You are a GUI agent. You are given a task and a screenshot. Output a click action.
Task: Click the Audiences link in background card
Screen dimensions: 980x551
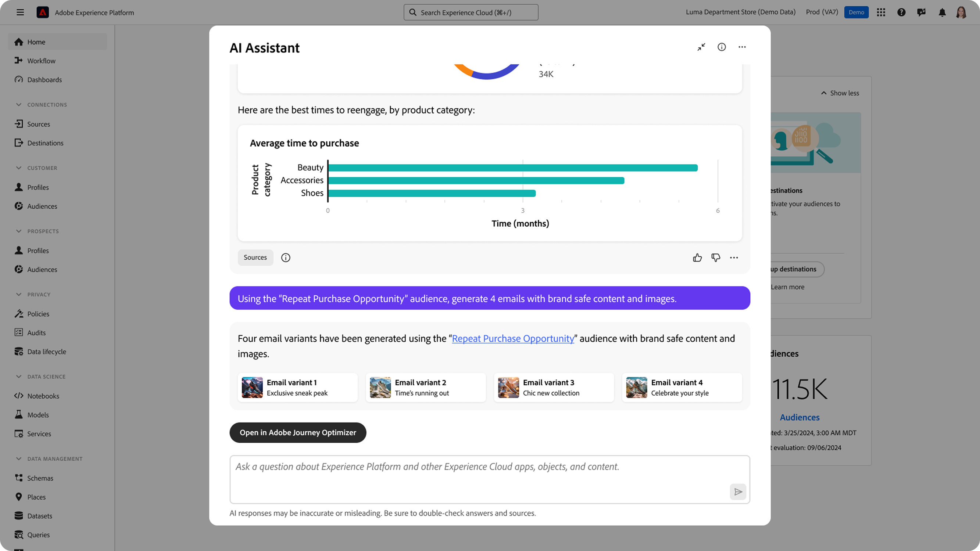(800, 417)
